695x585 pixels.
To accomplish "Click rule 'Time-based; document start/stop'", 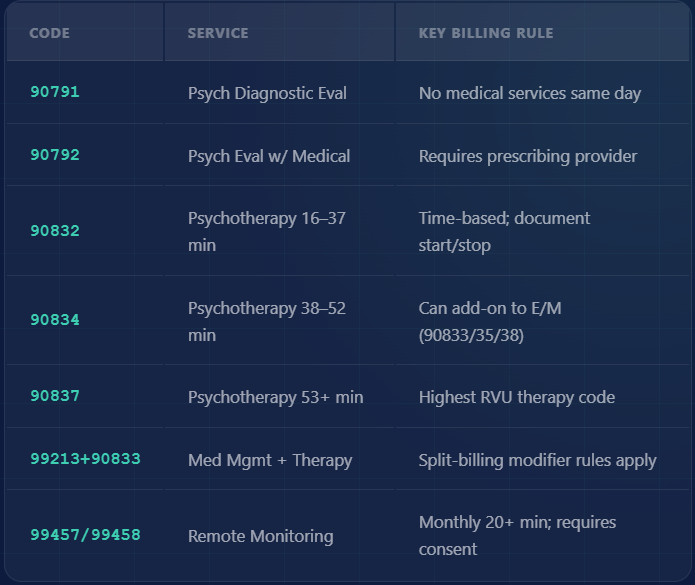I will [504, 232].
